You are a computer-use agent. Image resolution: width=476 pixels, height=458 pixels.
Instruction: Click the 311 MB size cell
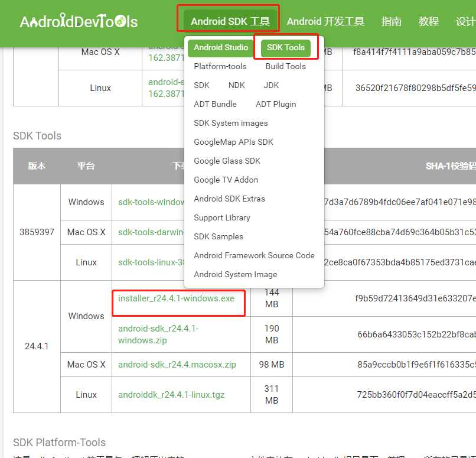click(272, 395)
